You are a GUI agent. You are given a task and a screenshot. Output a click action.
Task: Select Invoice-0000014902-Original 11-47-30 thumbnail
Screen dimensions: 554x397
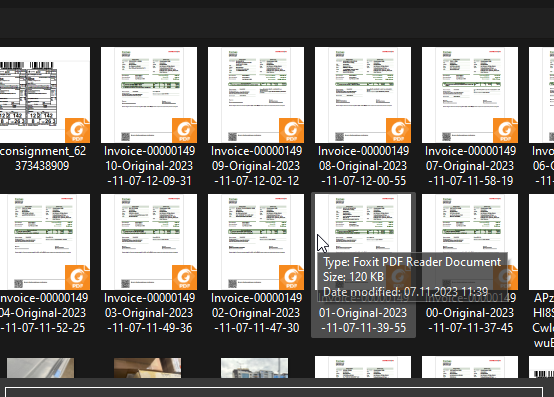pyautogui.click(x=256, y=242)
